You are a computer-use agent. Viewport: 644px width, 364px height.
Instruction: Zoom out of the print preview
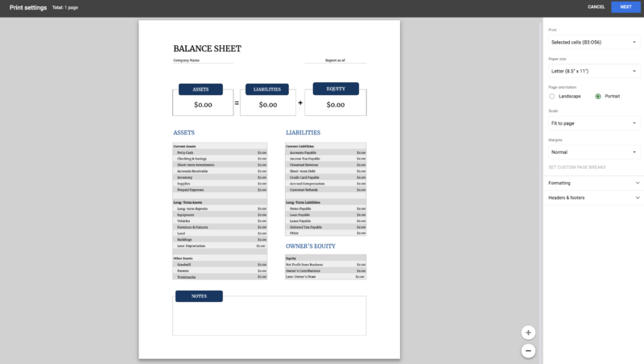528,350
